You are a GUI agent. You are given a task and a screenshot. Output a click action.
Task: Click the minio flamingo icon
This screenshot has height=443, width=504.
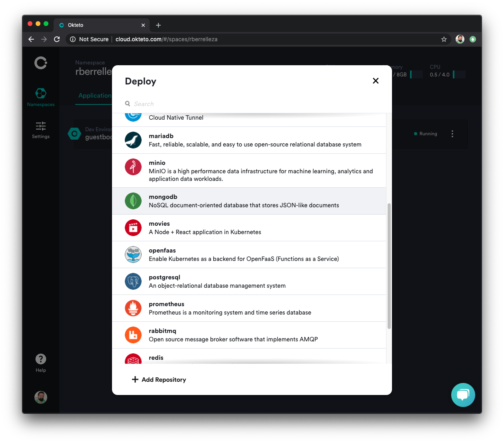133,167
